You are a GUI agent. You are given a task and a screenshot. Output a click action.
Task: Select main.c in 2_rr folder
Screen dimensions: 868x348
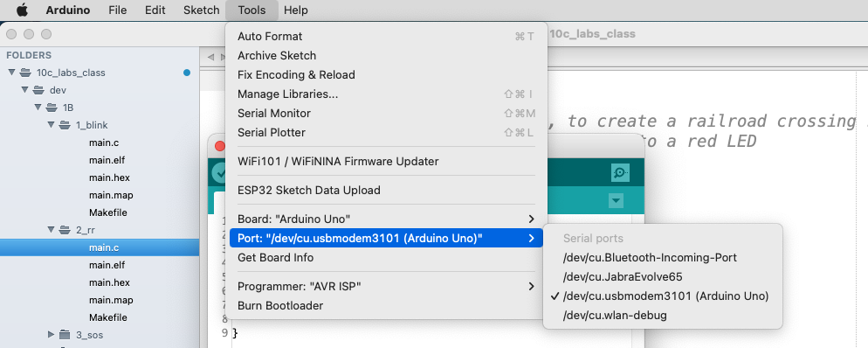click(x=100, y=247)
